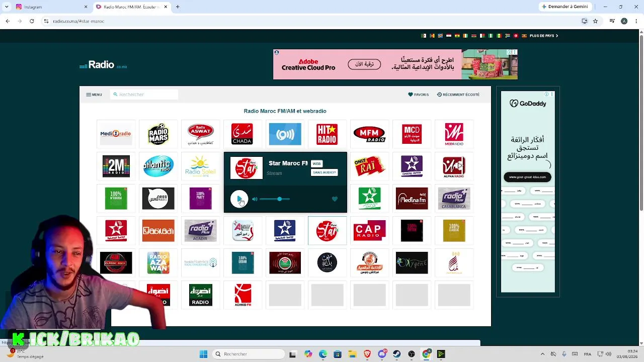The image size is (644, 362).
Task: Open a new browser tab
Action: coord(178,7)
